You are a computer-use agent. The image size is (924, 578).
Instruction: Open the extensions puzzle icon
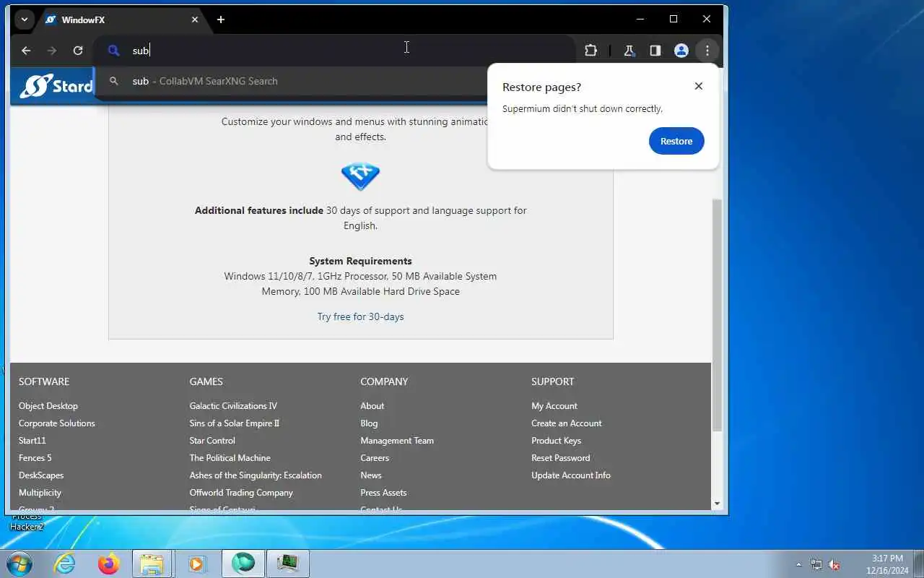(590, 51)
